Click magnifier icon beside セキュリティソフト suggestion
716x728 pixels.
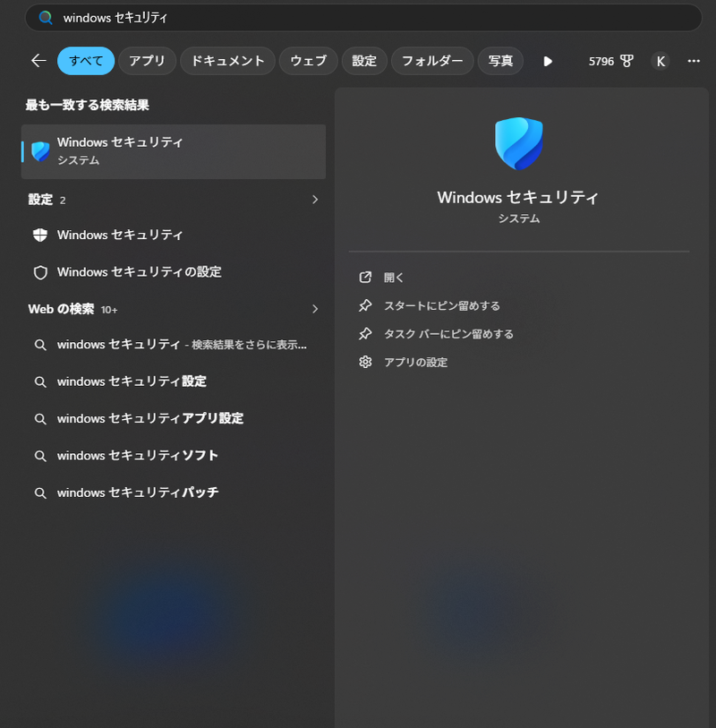point(40,457)
